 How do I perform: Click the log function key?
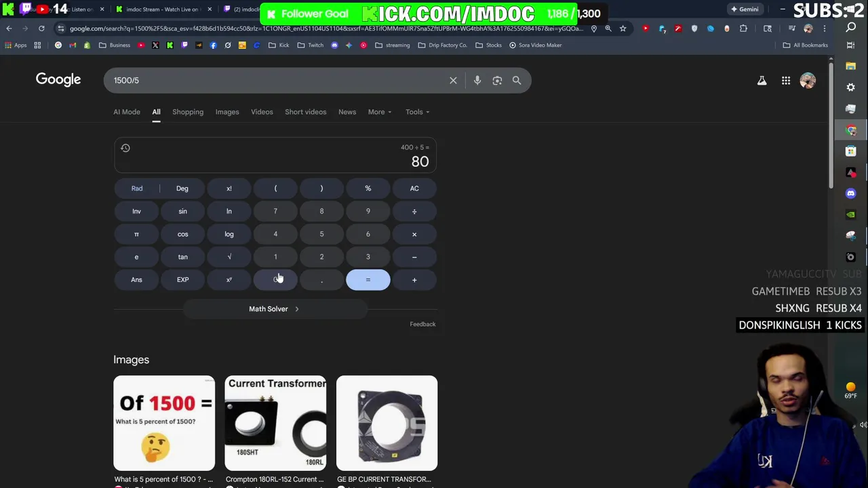(x=229, y=235)
